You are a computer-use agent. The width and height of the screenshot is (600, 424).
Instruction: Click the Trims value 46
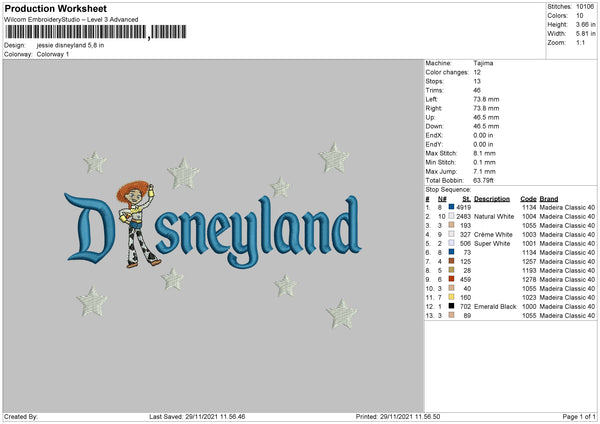click(x=477, y=90)
